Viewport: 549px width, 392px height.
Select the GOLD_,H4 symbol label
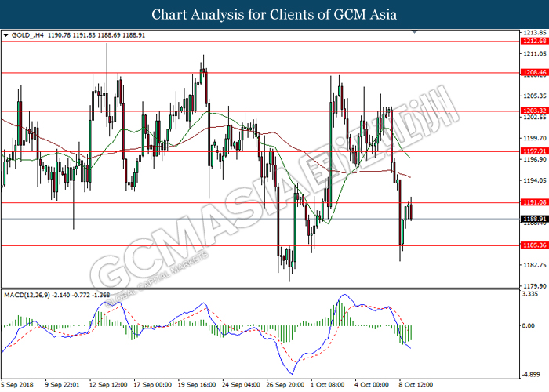[x=29, y=35]
